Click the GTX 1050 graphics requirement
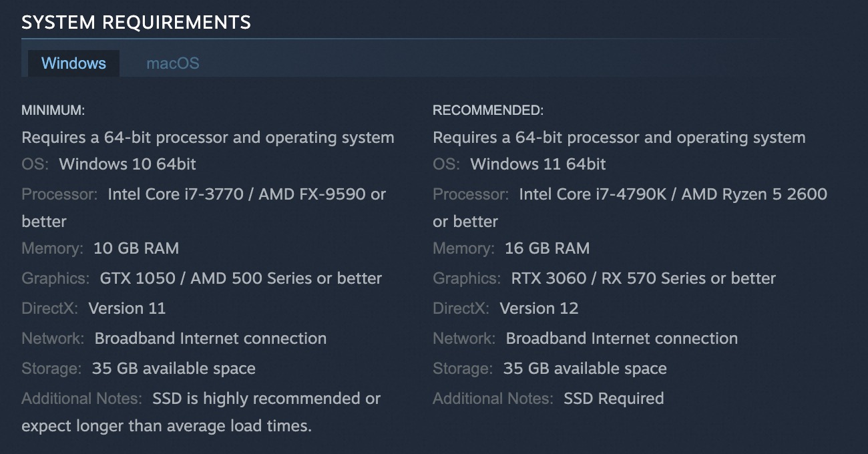Screen dimensions: 868x454 pos(138,278)
